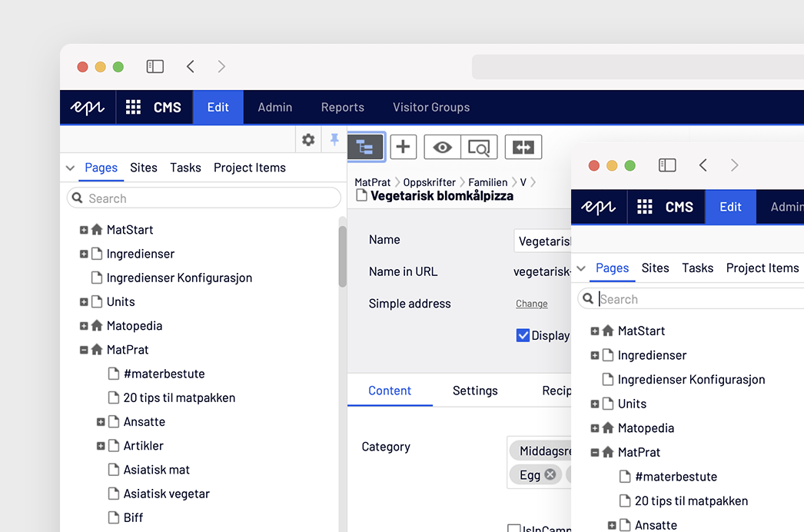Tick the IsInCamp checkbox
This screenshot has width=804, height=532.
tap(513, 528)
